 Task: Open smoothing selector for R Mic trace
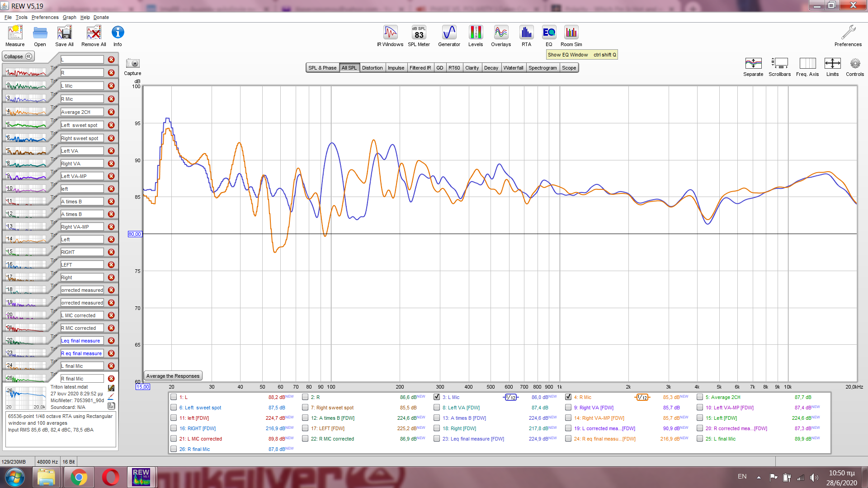(642, 397)
